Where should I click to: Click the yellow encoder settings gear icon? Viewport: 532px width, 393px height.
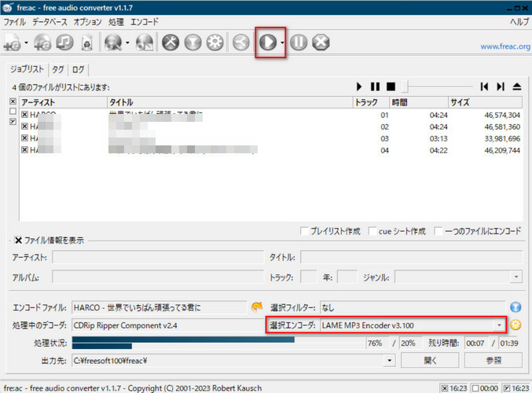tap(515, 325)
